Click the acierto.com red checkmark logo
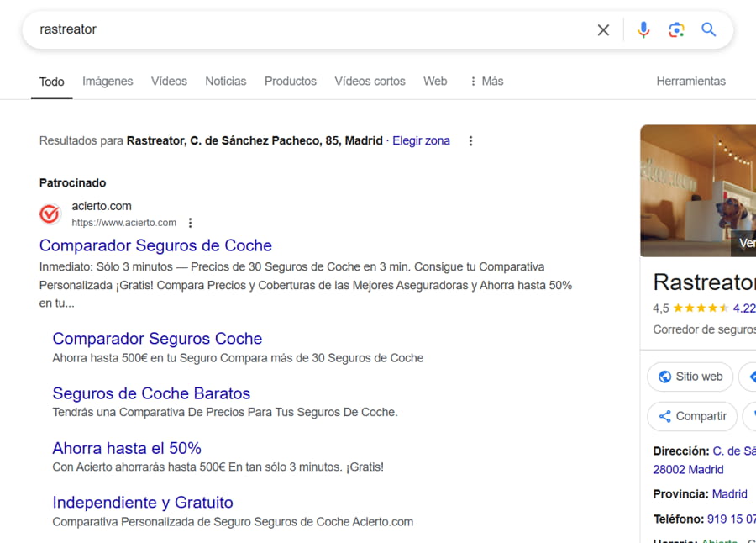The height and width of the screenshot is (543, 756). click(50, 214)
